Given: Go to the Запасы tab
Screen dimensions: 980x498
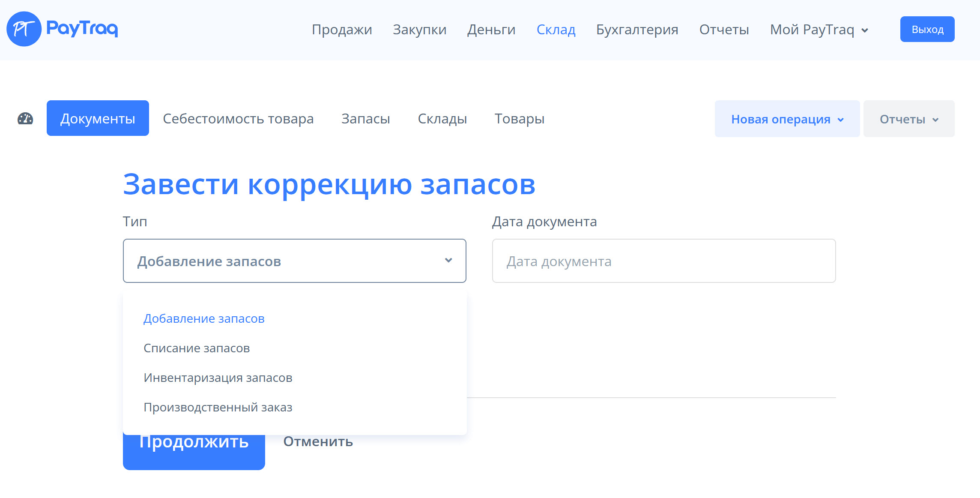Looking at the screenshot, I should point(365,119).
